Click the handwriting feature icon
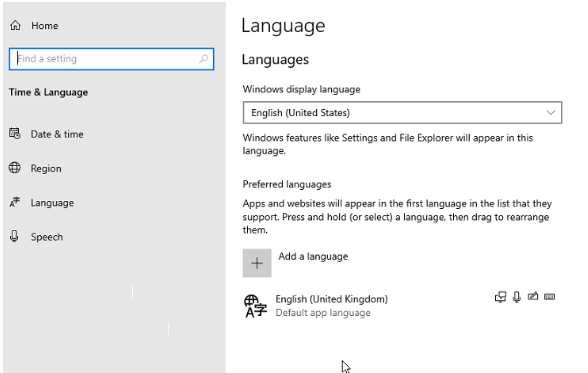Viewport: 588px width, 373px height. point(533,297)
